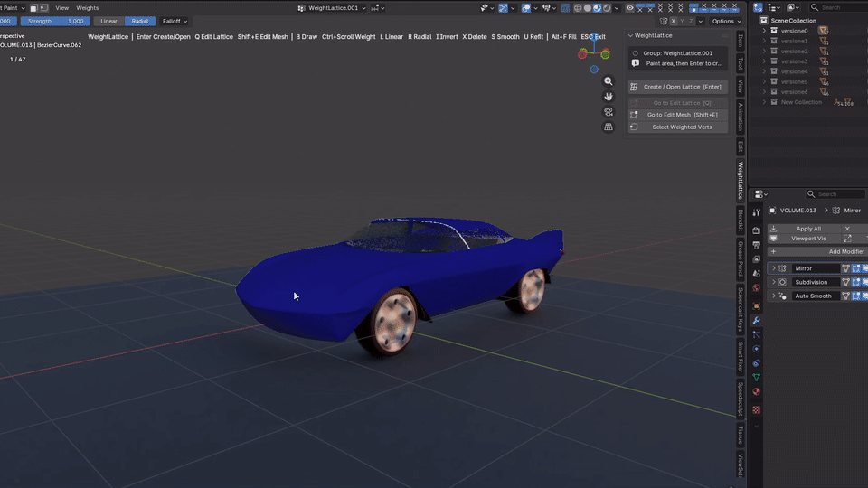Click Create / Open Lattice button
Image resolution: width=868 pixels, height=488 pixels.
click(x=677, y=87)
